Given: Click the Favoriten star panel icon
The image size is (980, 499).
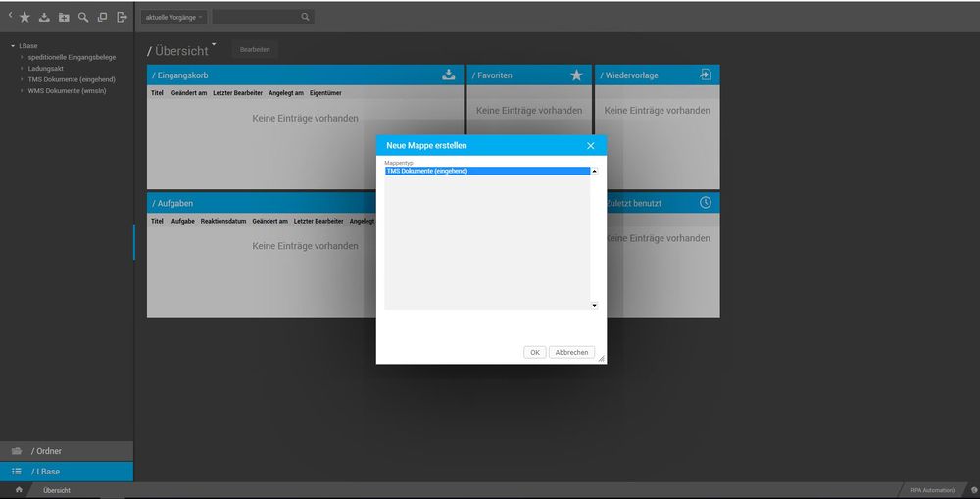Looking at the screenshot, I should point(576,75).
